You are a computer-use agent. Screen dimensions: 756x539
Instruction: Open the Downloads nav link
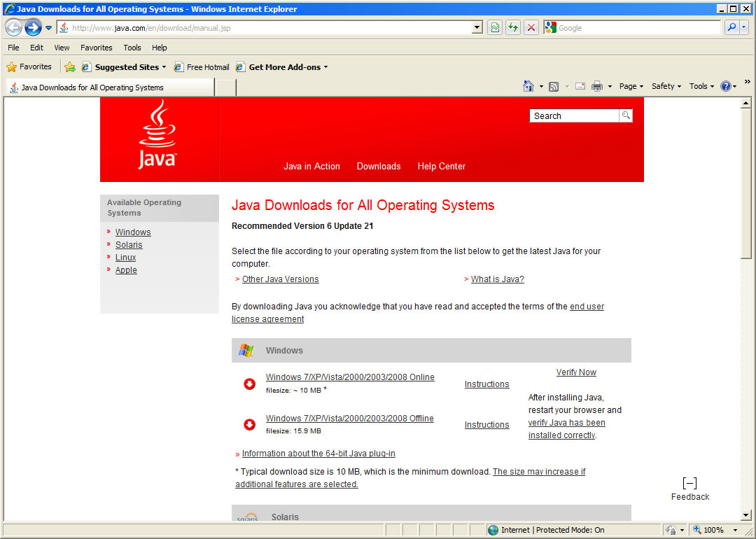379,167
